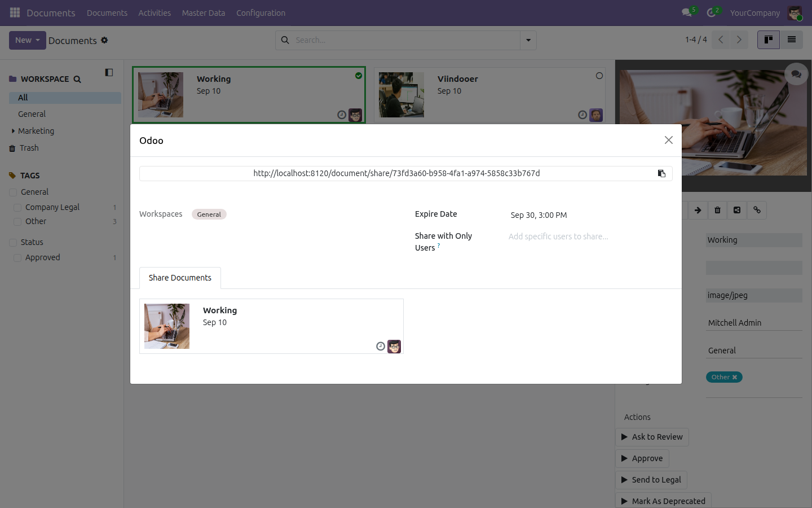
Task: Click the user avatar in the top bar
Action: (795, 12)
